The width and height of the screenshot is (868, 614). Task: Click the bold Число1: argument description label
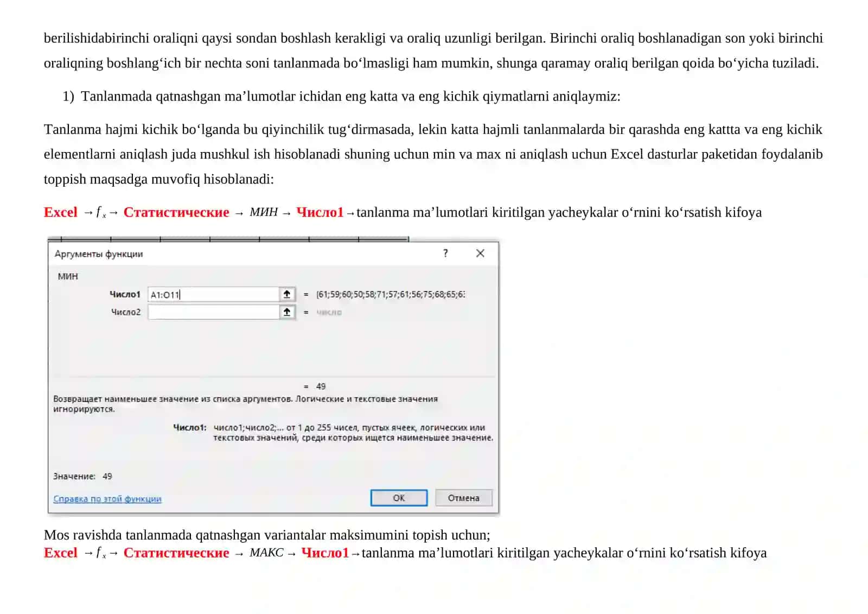coord(190,427)
